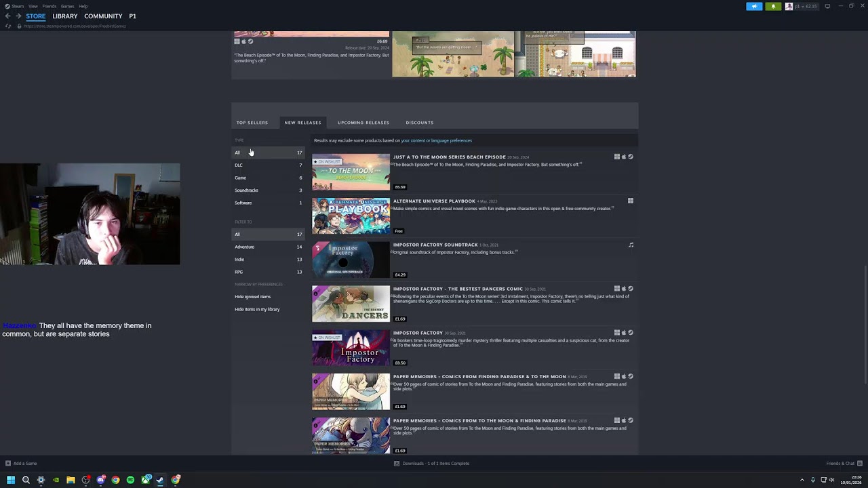
Task: Filter type by Game
Action: (269, 178)
